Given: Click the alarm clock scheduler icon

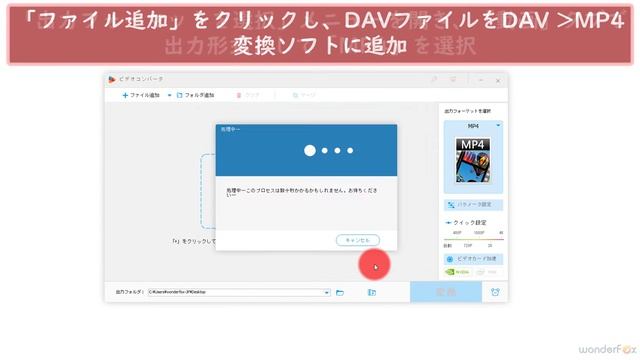Looking at the screenshot, I should coord(495,292).
